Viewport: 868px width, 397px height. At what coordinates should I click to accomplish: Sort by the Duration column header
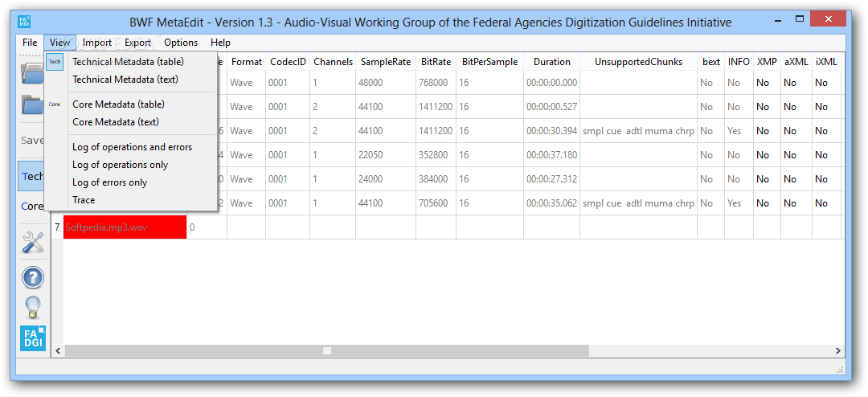tap(552, 62)
